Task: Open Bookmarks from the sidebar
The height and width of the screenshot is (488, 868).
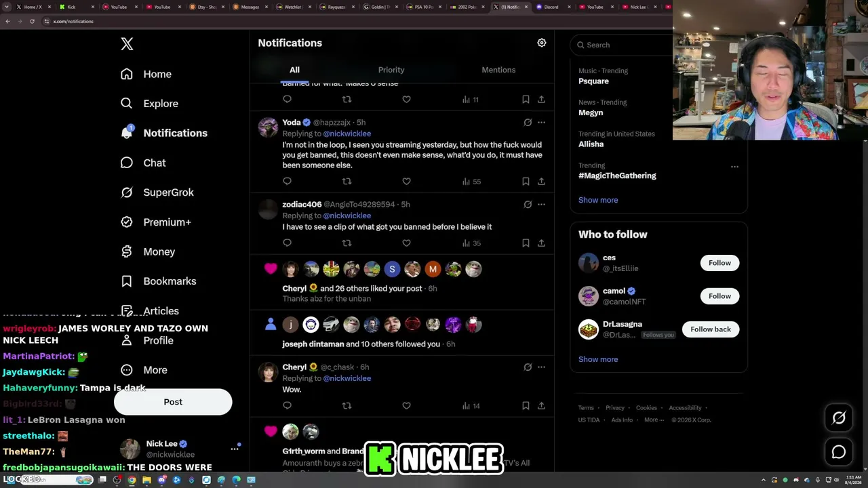Action: click(x=158, y=281)
